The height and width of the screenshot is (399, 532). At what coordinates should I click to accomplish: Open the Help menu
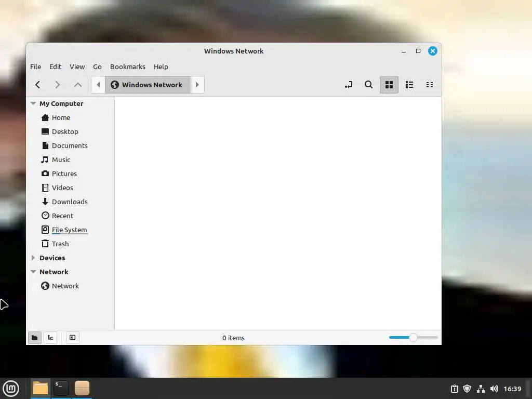(x=161, y=66)
